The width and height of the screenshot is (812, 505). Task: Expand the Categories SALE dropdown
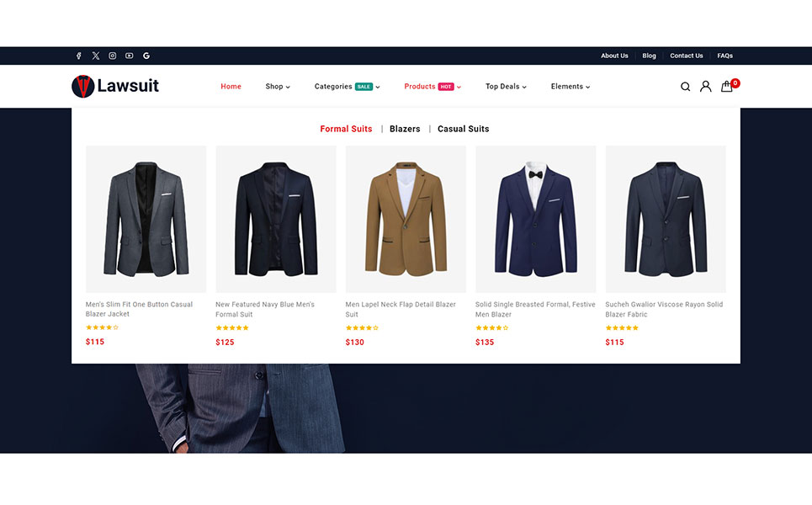click(x=347, y=87)
